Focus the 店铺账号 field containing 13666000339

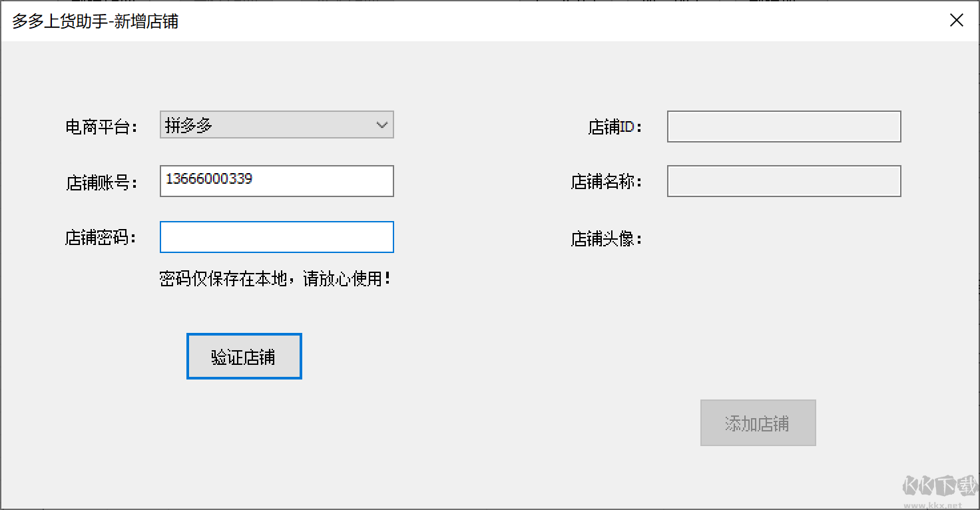tap(276, 181)
